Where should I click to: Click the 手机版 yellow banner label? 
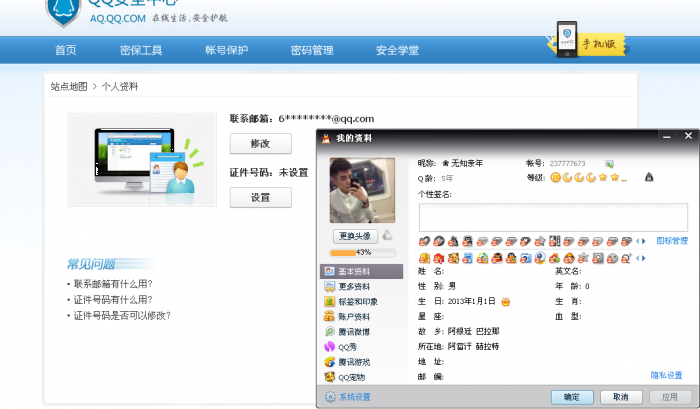tap(599, 44)
